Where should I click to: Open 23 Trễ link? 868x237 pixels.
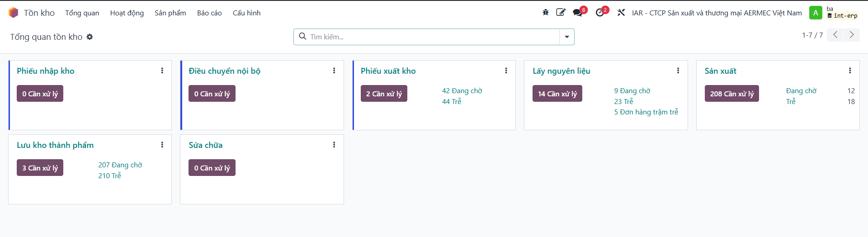pos(623,102)
